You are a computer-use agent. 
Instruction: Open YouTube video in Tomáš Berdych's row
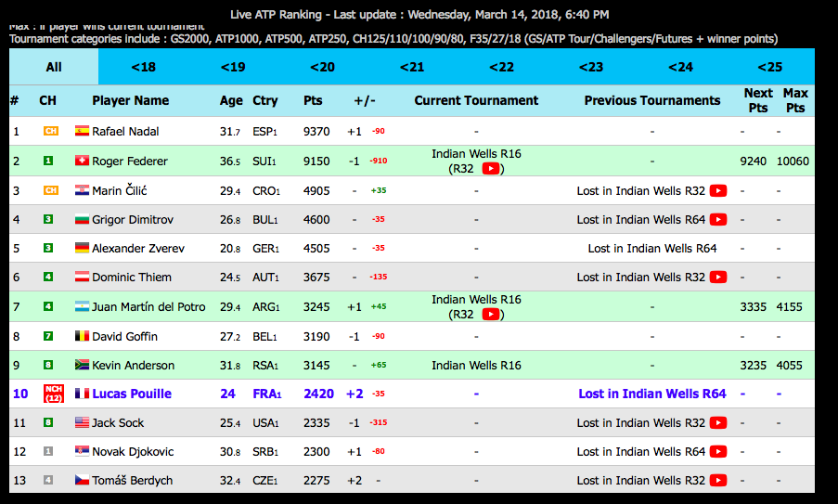(717, 481)
